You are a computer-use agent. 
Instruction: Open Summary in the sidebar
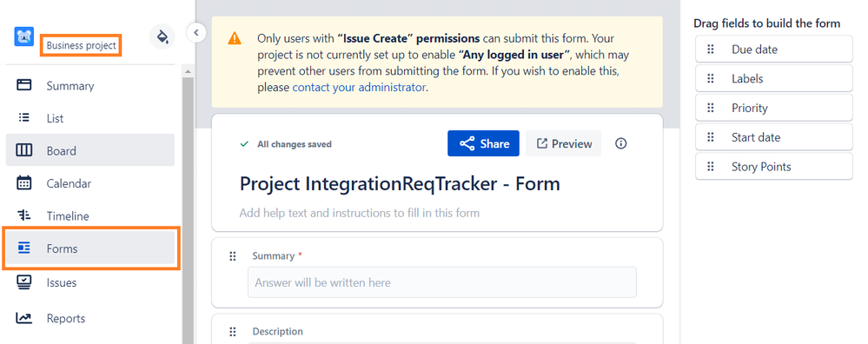tap(90, 86)
